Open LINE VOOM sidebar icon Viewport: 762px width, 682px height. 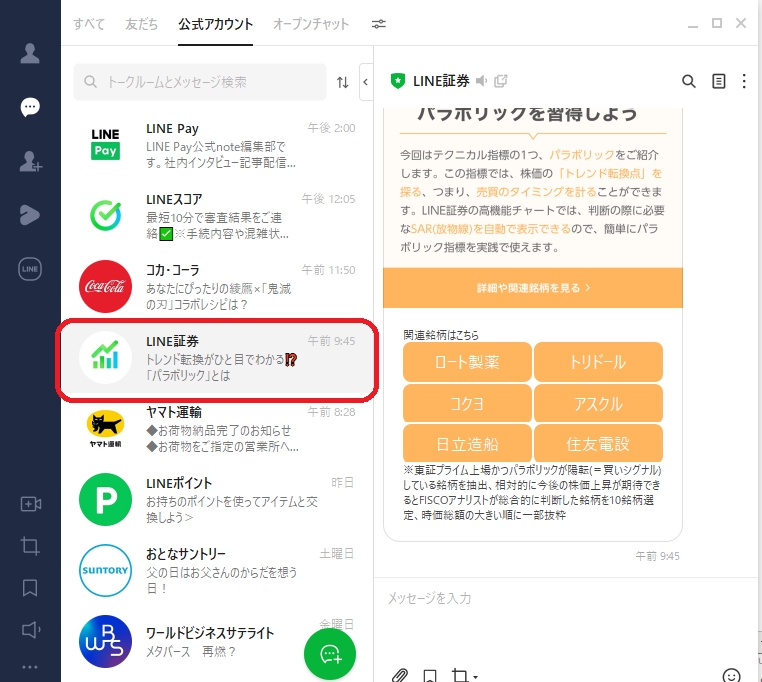pyautogui.click(x=30, y=215)
